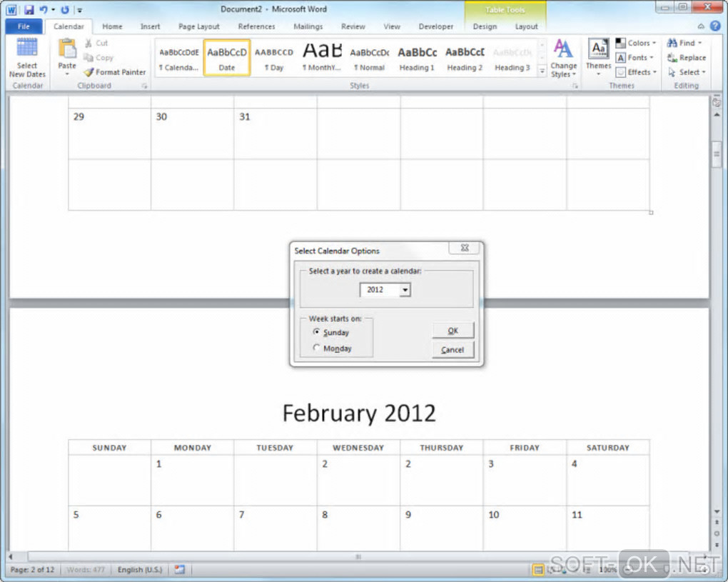Click the Paste clipboard icon
The image size is (728, 582).
tap(67, 49)
